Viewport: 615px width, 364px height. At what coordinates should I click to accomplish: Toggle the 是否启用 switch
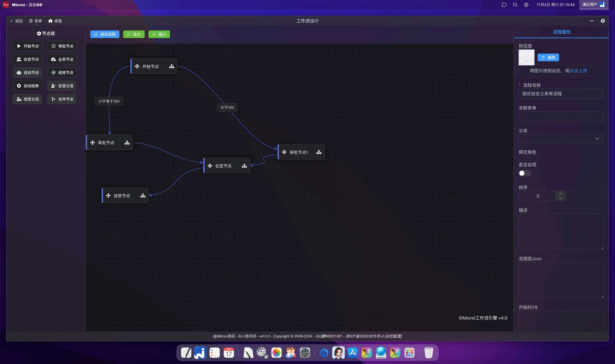pos(525,173)
